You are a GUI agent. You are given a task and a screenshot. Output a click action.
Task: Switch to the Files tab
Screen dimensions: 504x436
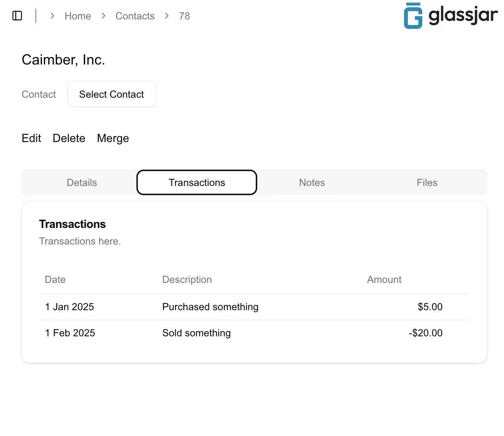(x=427, y=182)
